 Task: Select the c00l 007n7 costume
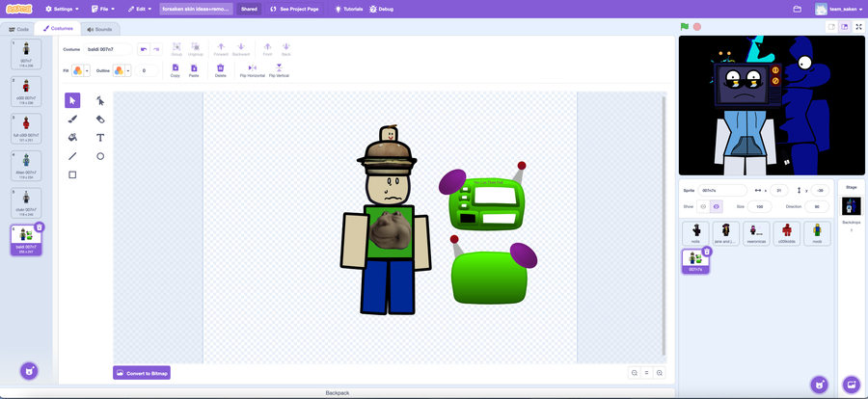point(26,92)
